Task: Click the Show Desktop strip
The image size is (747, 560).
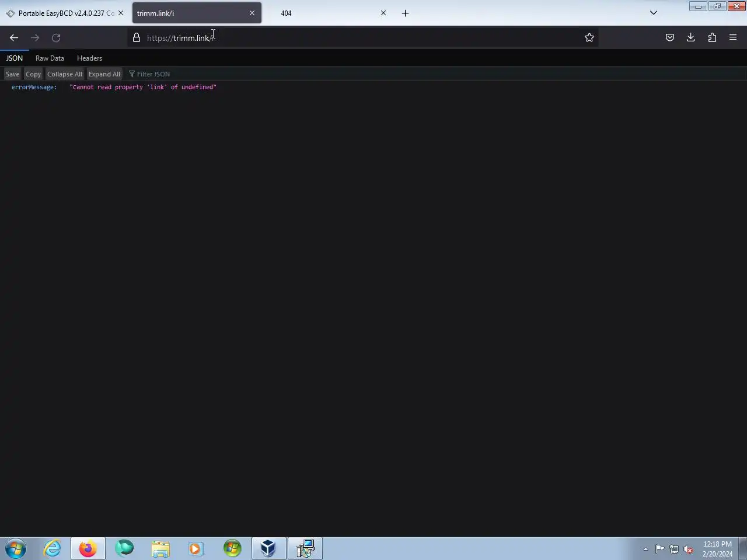Action: [743, 548]
